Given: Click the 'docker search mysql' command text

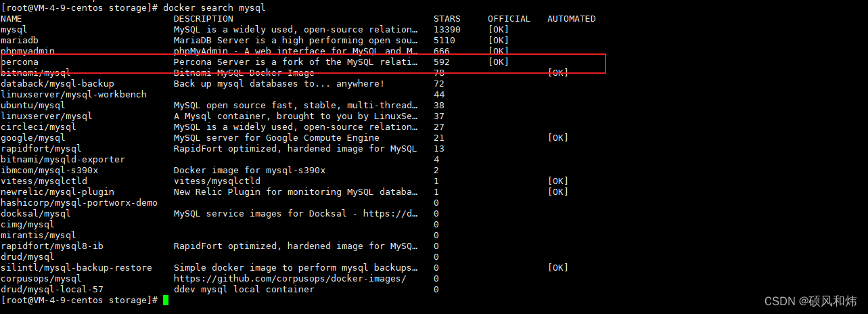Looking at the screenshot, I should pos(214,8).
